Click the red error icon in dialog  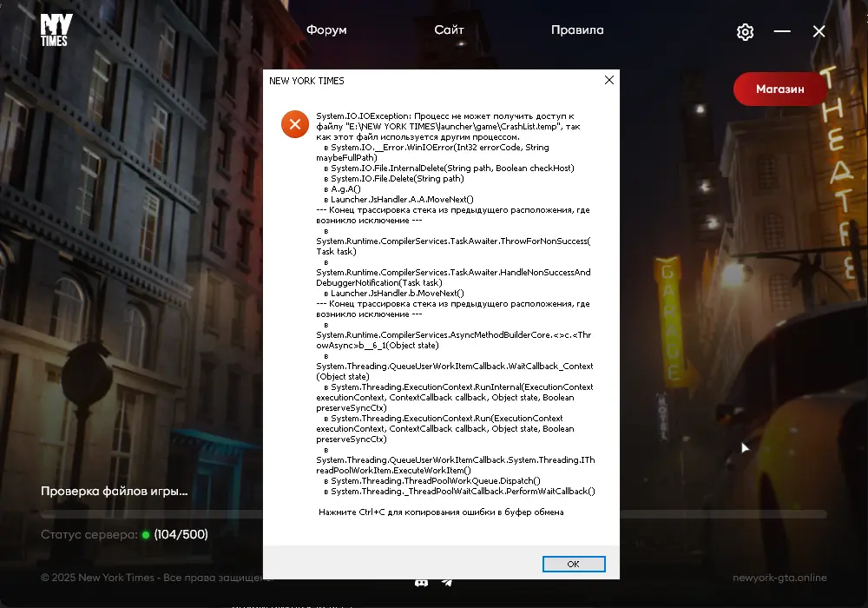coord(295,124)
